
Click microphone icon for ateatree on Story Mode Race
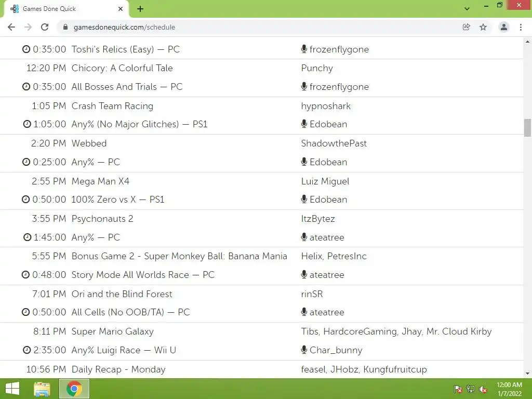click(x=304, y=274)
